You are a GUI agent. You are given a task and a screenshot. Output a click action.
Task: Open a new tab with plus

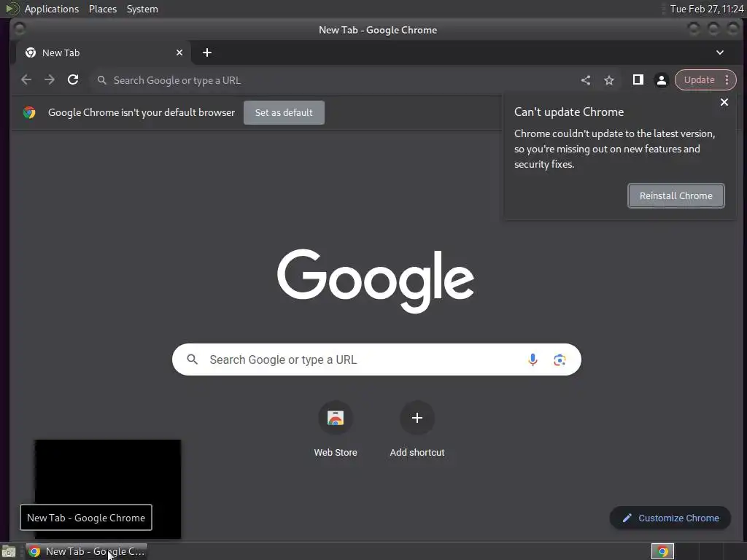(x=206, y=52)
